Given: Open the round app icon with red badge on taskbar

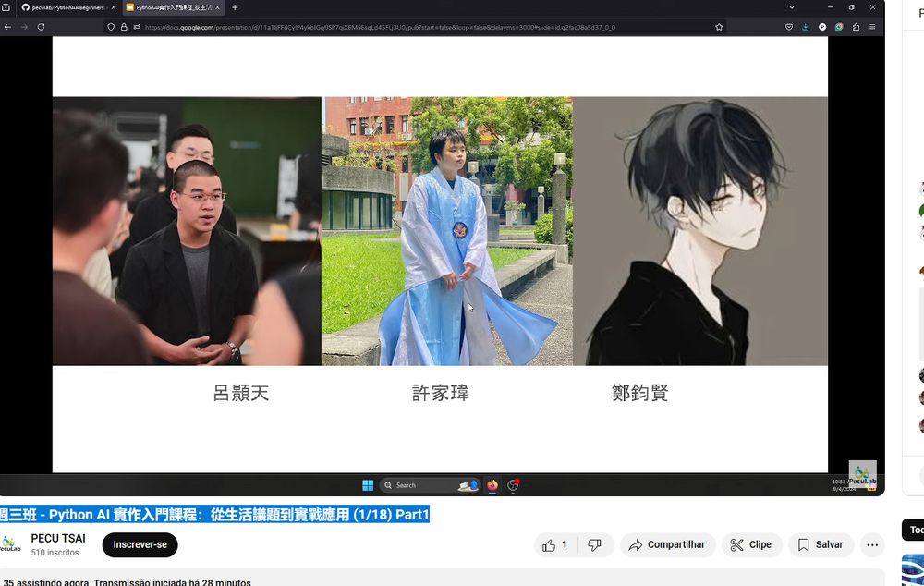Looking at the screenshot, I should point(513,485).
